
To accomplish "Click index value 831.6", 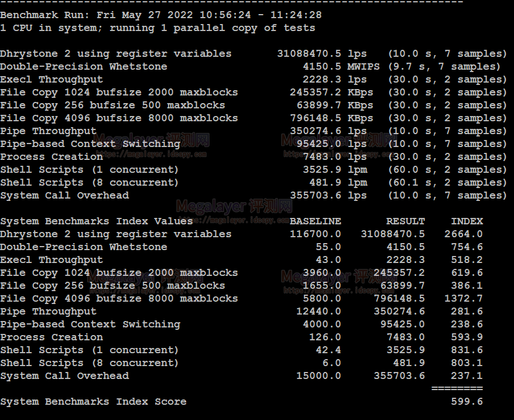I will pos(467,350).
